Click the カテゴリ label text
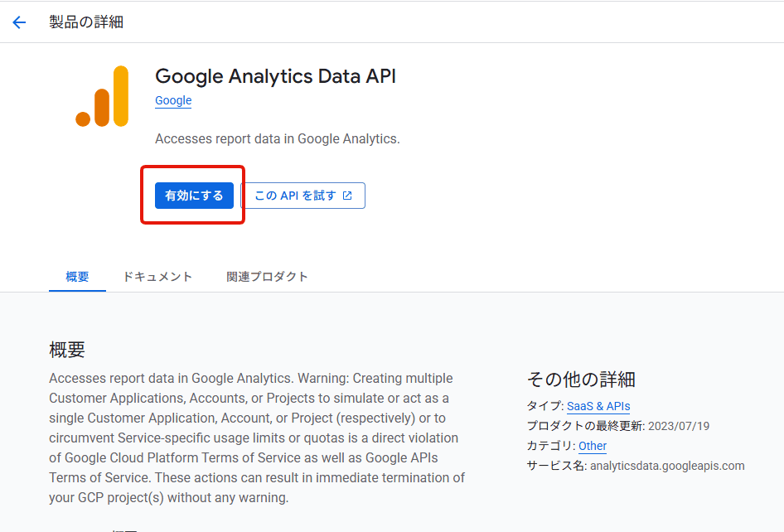784x532 pixels. [x=549, y=446]
